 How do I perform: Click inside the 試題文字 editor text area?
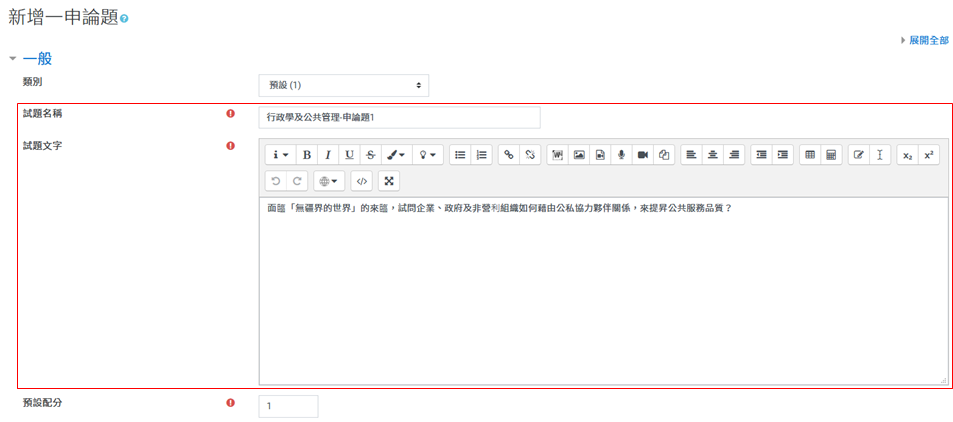point(604,291)
